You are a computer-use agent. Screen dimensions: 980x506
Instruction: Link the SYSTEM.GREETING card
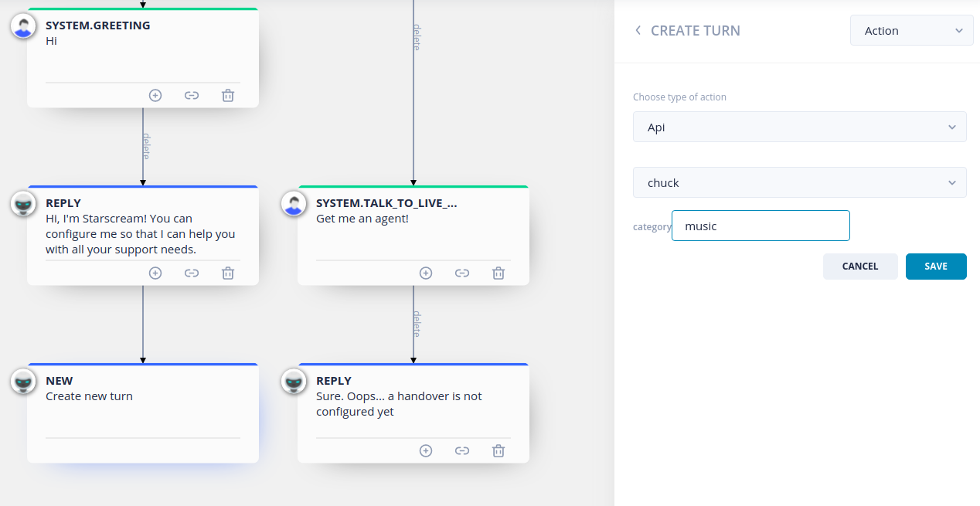click(x=192, y=96)
